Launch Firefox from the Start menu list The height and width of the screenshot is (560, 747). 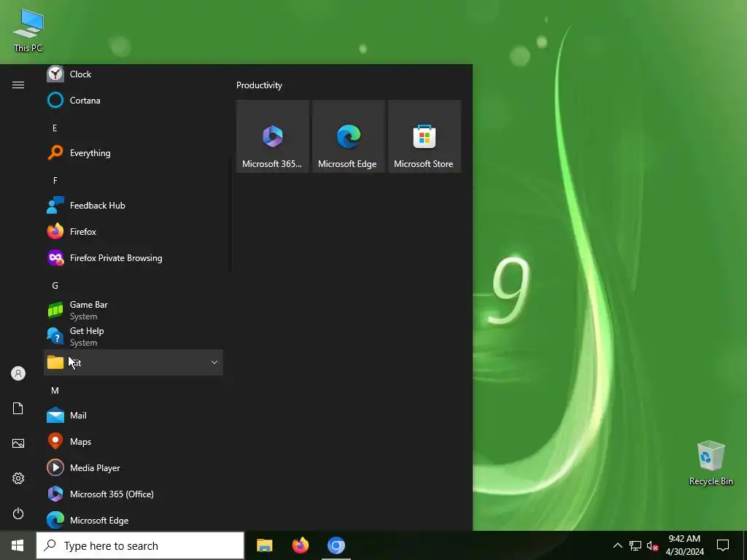133,231
